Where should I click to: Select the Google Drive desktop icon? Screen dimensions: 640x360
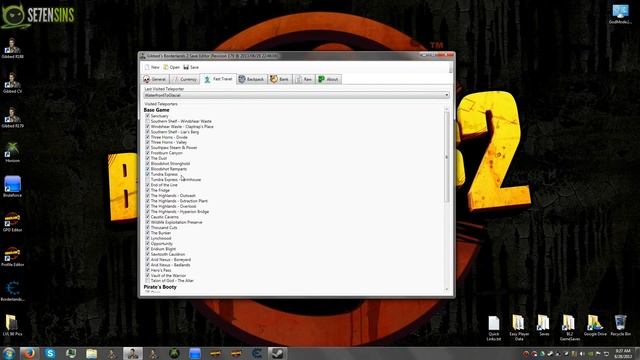click(x=595, y=325)
